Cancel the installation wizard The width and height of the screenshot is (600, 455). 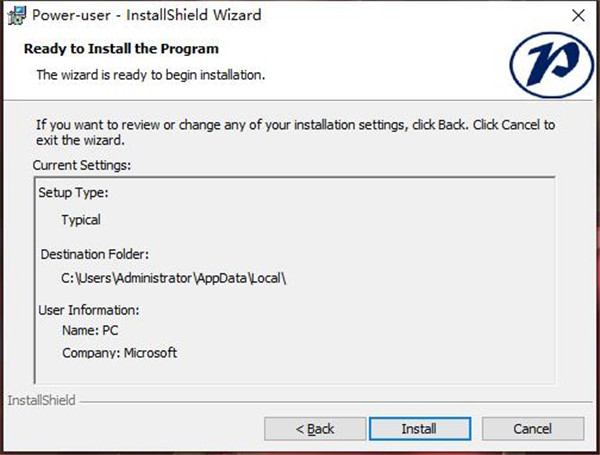[x=532, y=428]
